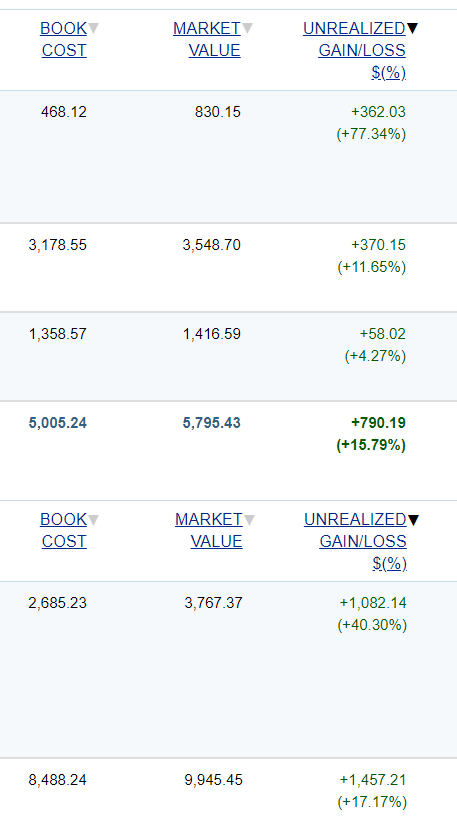The height and width of the screenshot is (838, 457).
Task: Click the bold total market value 5,795.43
Action: [212, 423]
